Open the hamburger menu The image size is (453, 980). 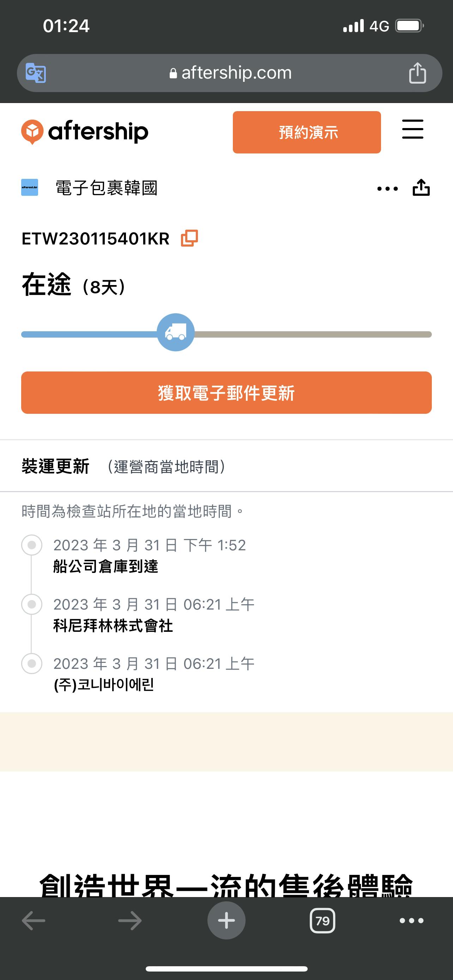coord(413,129)
